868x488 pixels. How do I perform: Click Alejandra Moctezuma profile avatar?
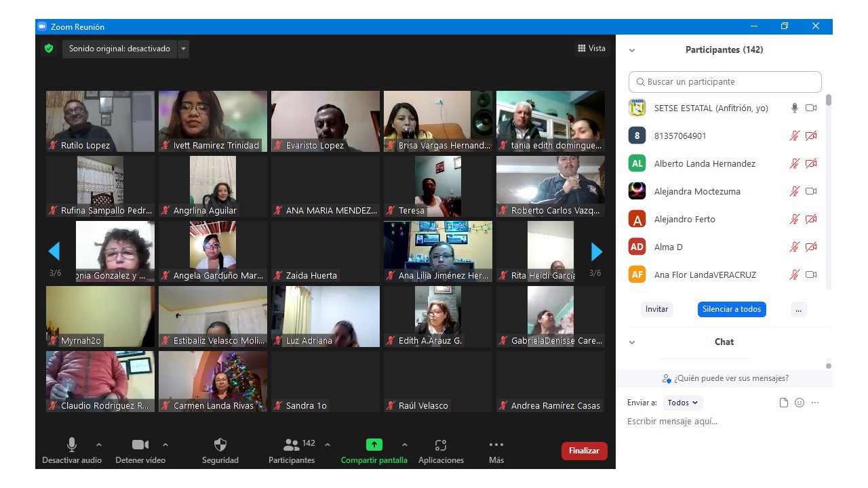tap(637, 191)
